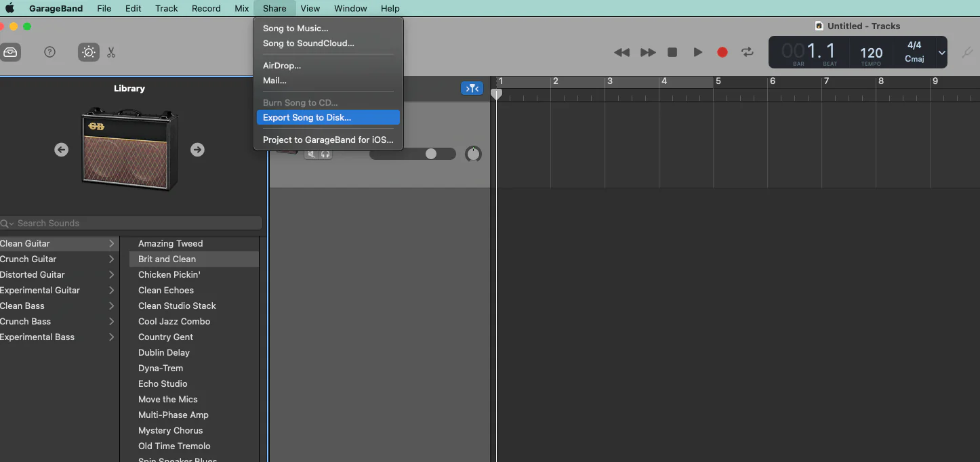This screenshot has height=462, width=980.
Task: Click the next amp arrow button
Action: click(197, 150)
